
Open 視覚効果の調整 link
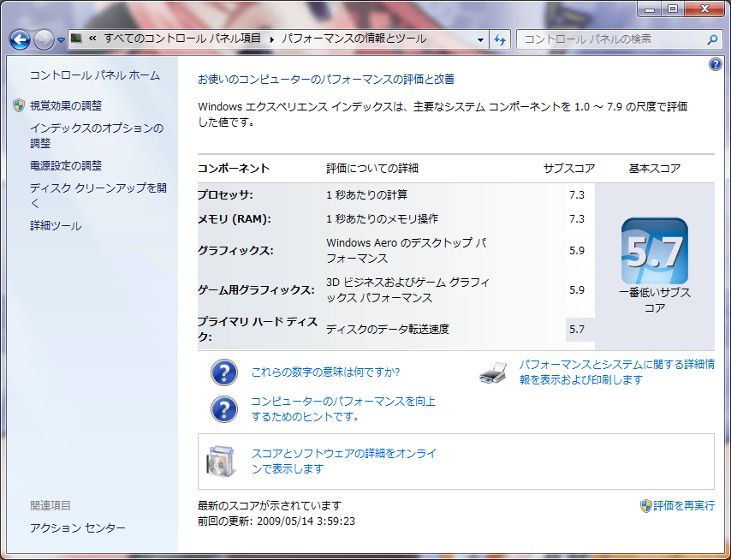[66, 105]
